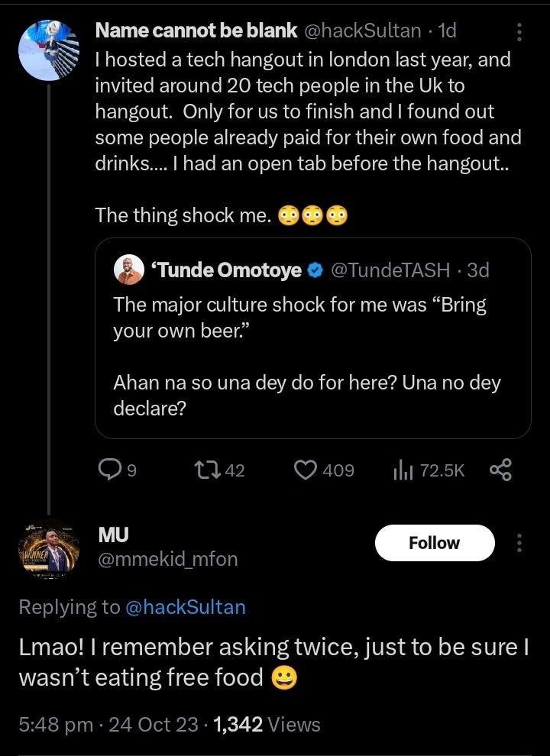Open three-dot menu beside Follow button

pos(519,543)
